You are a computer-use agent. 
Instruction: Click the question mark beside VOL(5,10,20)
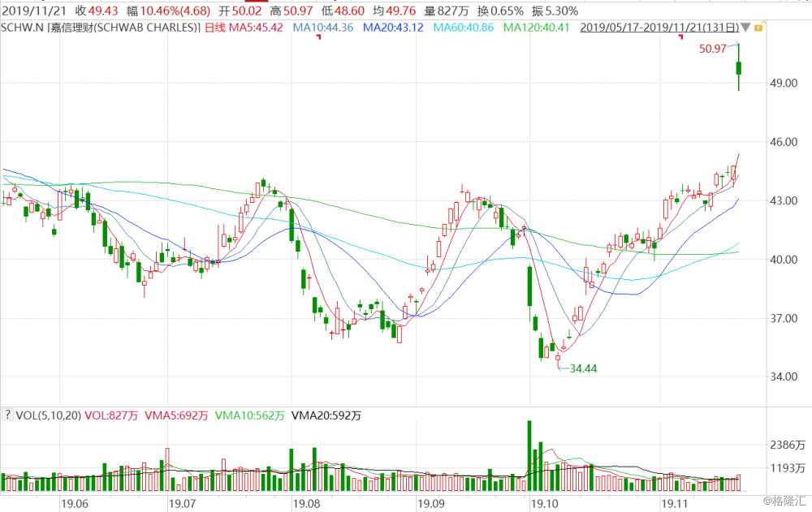tap(7, 415)
